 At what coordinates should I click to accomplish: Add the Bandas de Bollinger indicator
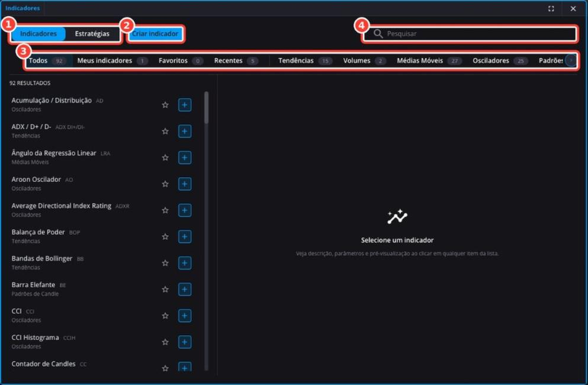[185, 263]
